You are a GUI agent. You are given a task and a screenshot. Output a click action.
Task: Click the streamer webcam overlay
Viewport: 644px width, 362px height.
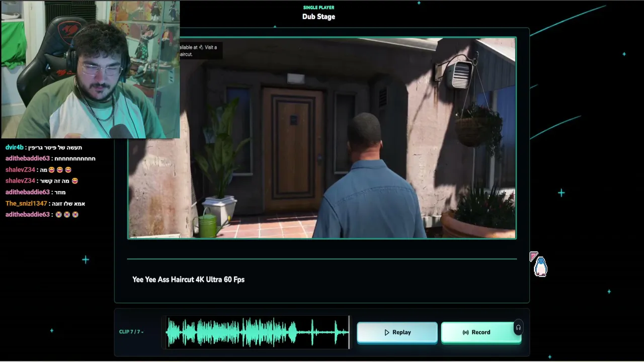click(x=90, y=69)
